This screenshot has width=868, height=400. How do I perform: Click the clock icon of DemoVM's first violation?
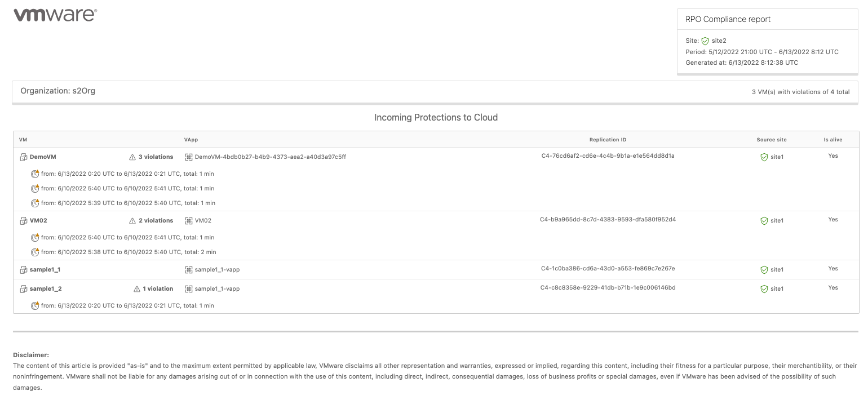coord(35,174)
